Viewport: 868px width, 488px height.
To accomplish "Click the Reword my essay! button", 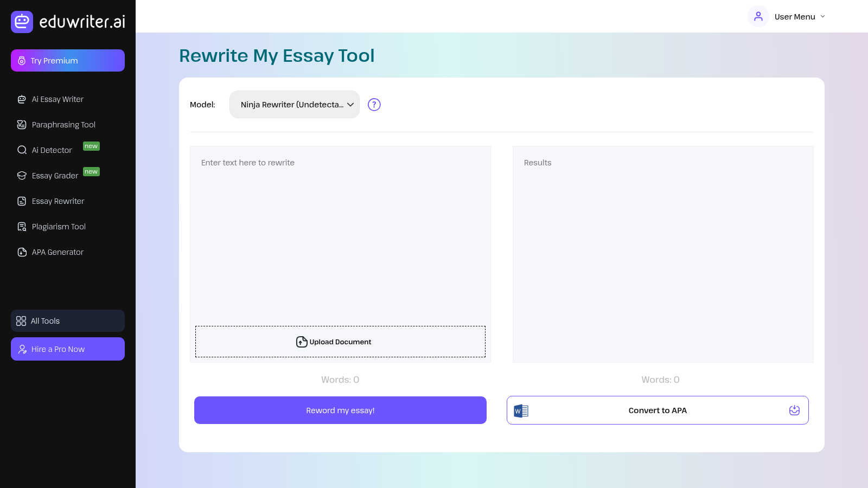I will coord(340,410).
